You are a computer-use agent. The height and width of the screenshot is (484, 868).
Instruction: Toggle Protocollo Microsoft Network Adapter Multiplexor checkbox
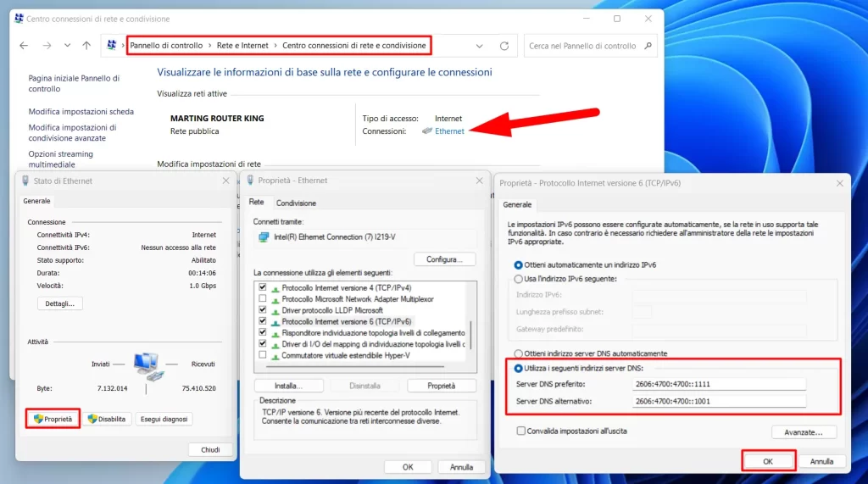tap(263, 298)
